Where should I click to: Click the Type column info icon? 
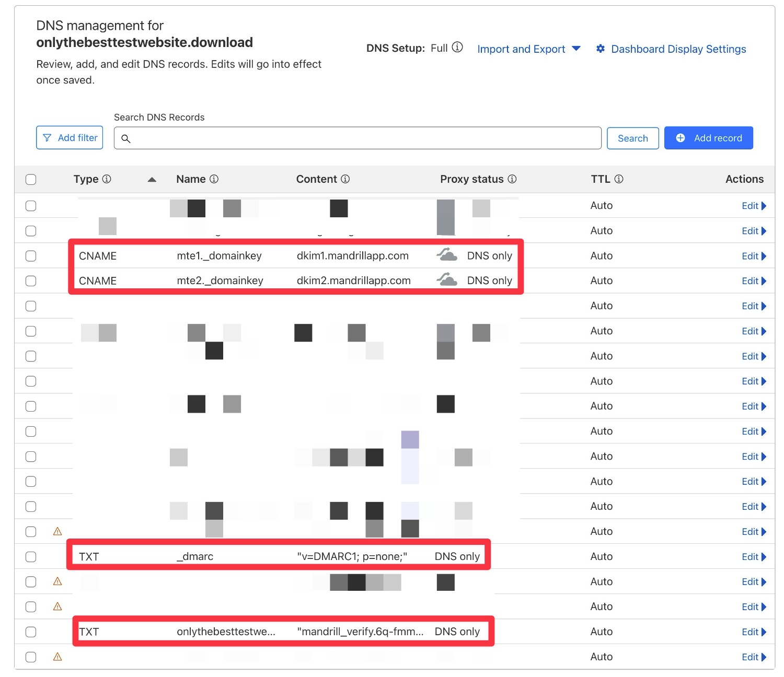coord(107,179)
